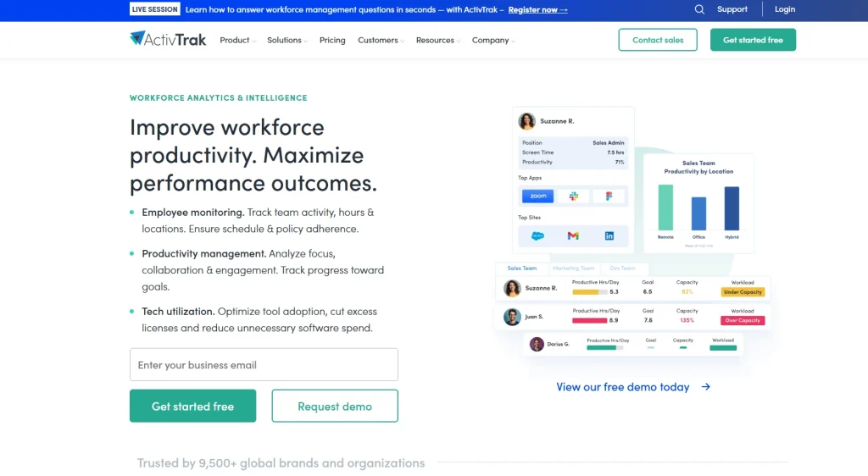This screenshot has height=476, width=868.
Task: Expand the Solutions dropdown menu
Action: (x=287, y=40)
